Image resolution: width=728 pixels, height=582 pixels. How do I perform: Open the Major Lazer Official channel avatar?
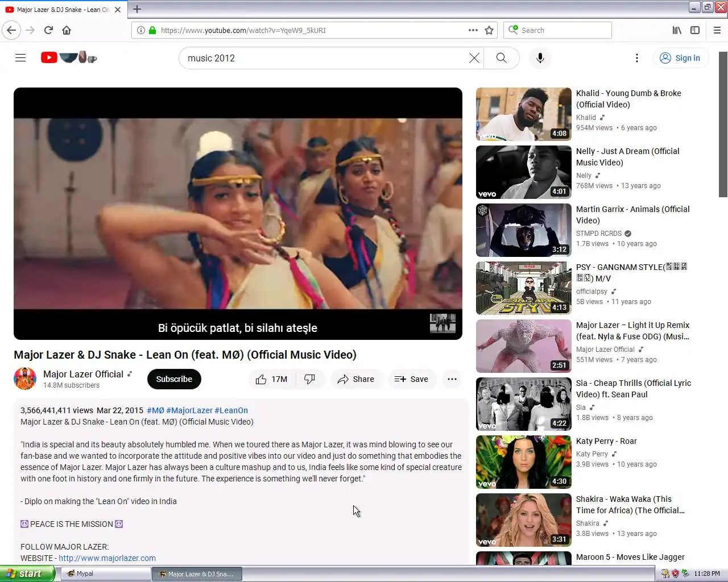tap(25, 379)
